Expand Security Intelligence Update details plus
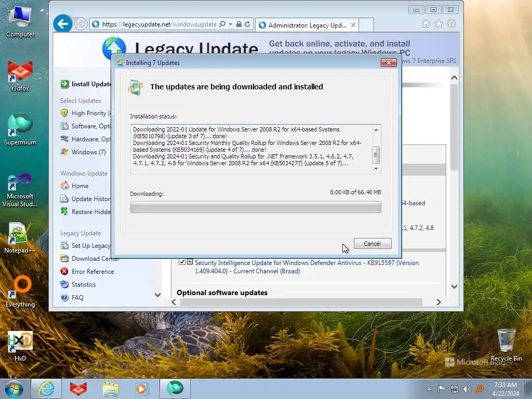This screenshot has height=399, width=532. pos(190,262)
